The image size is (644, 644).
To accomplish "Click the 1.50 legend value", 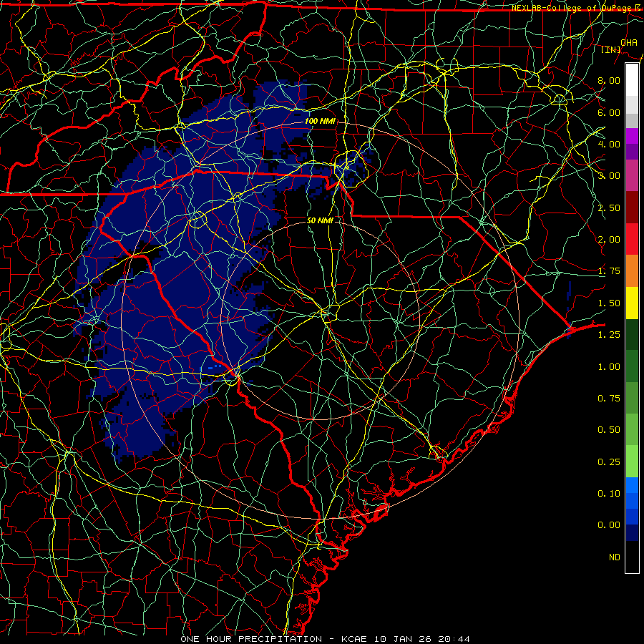I will pyautogui.click(x=609, y=303).
